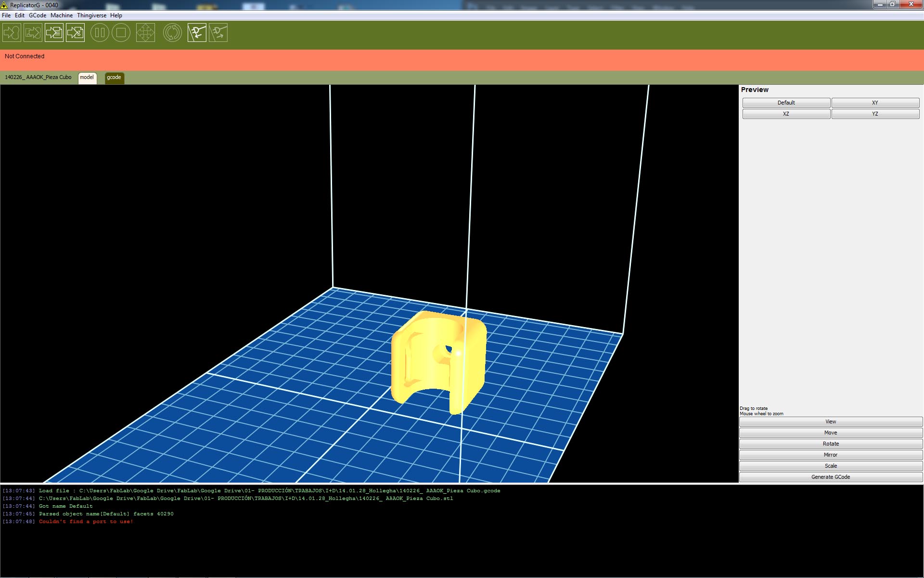Click the 'Mouse wheel to zoom' hint text
The image size is (924, 578).
tap(761, 414)
